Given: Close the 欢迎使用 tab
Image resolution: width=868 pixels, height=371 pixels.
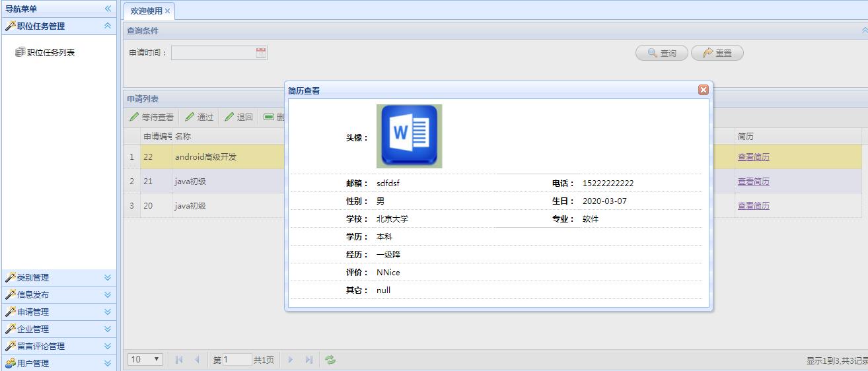Looking at the screenshot, I should coord(168,11).
